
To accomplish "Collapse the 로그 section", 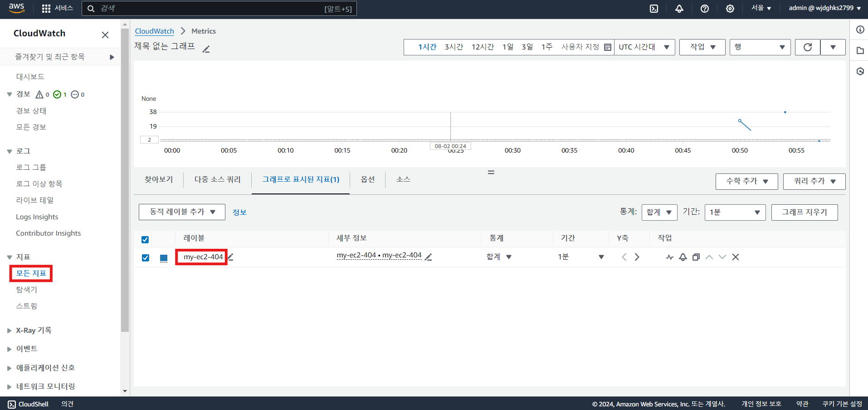I will (x=10, y=151).
